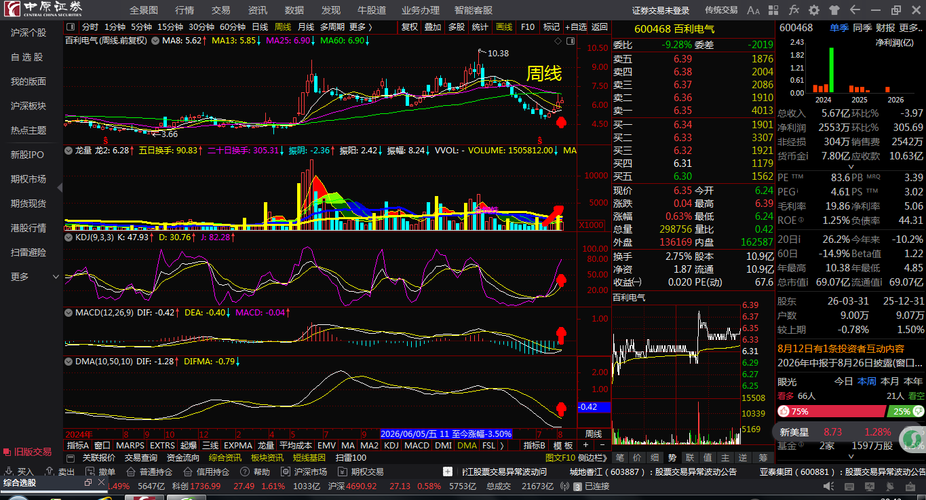This screenshot has height=500, width=926.
Task: Expand more indicator tabs arrow after FSL
Action: tap(501, 446)
